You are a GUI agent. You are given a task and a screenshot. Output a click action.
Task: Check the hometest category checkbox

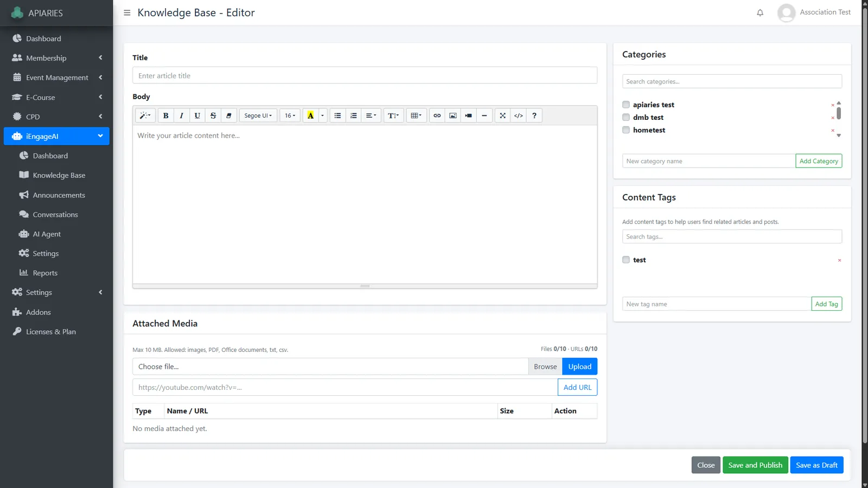626,130
